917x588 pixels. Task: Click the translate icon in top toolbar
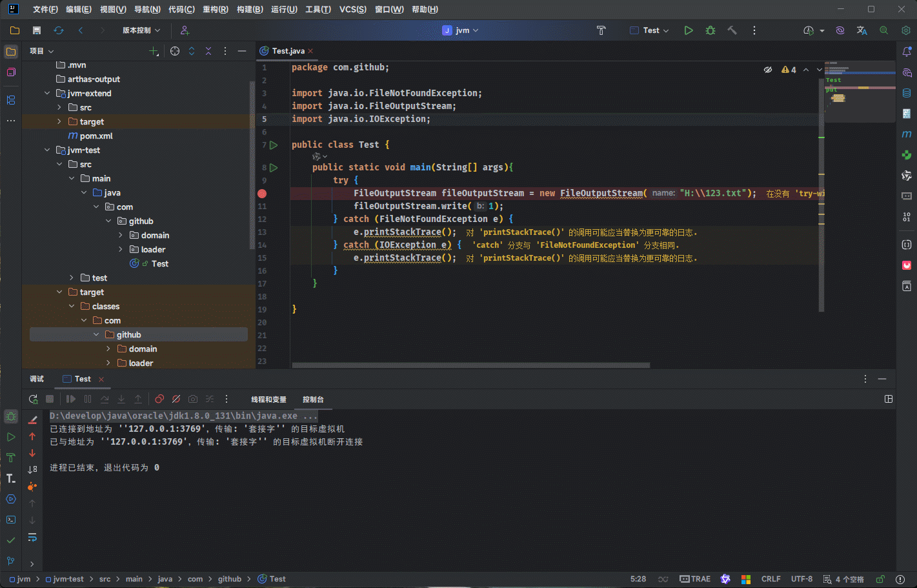tap(862, 30)
